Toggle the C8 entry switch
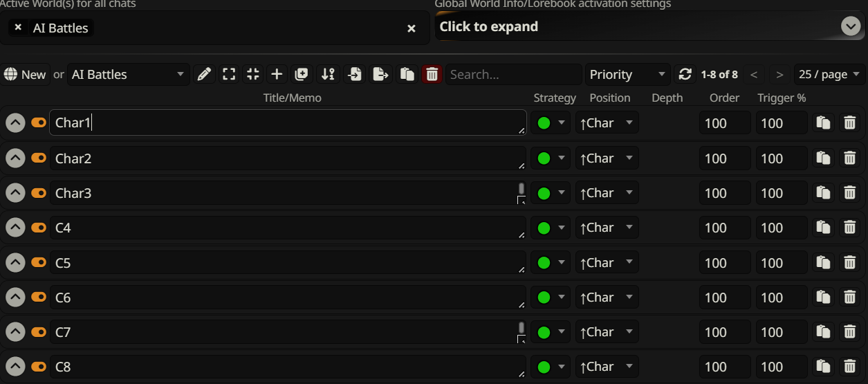The height and width of the screenshot is (384, 868). pyautogui.click(x=39, y=366)
